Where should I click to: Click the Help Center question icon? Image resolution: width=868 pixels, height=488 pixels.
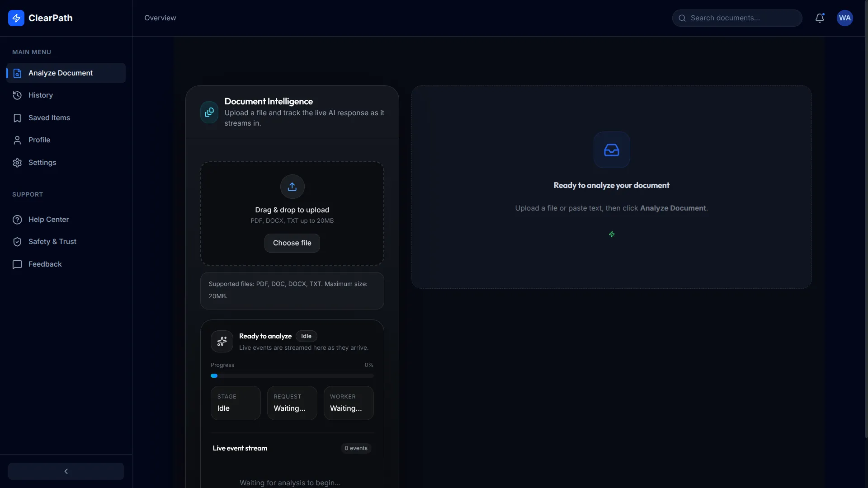[x=17, y=220]
